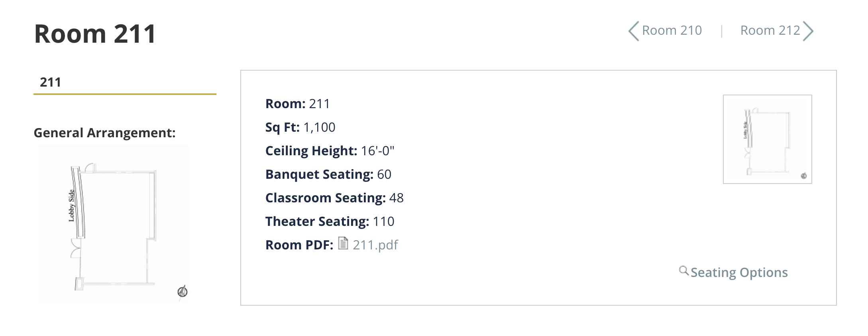868x336 pixels.
Task: Click the Ceiling Height line
Action: (330, 151)
